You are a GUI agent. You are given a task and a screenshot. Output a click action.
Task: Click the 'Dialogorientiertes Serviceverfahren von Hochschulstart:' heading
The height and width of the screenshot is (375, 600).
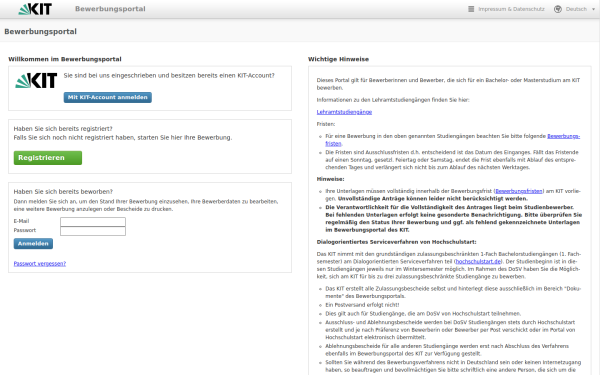coord(396,242)
